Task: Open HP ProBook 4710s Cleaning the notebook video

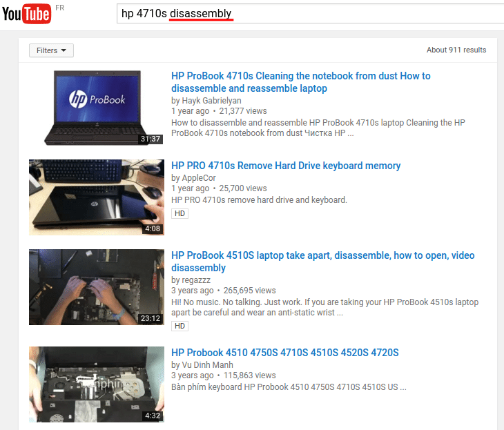Action: (300, 82)
